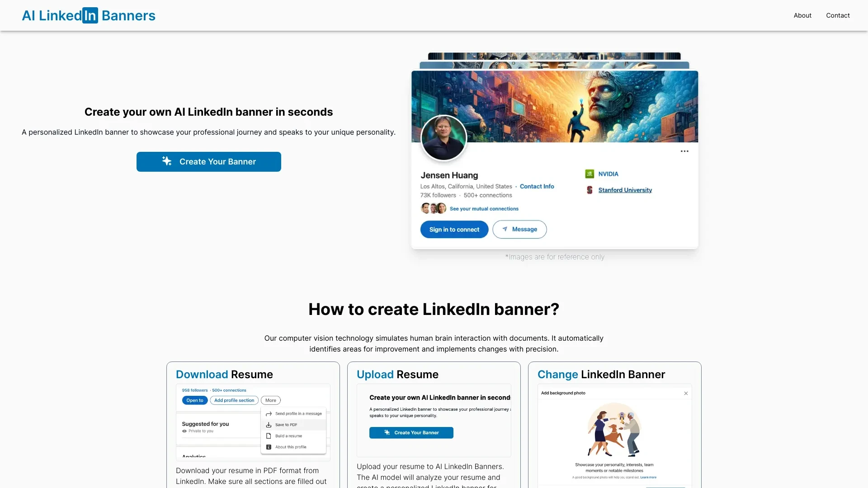Click the Contact Info link on profile
This screenshot has width=868, height=488.
[x=536, y=186]
